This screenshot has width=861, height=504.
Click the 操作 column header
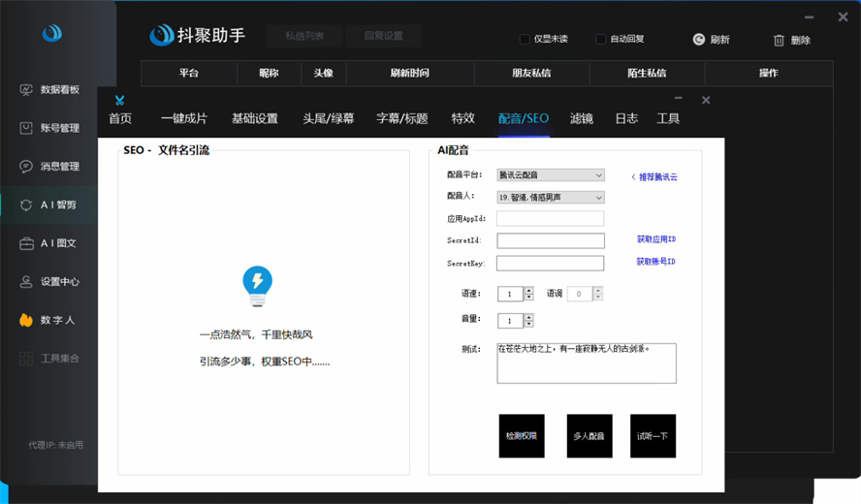click(769, 73)
